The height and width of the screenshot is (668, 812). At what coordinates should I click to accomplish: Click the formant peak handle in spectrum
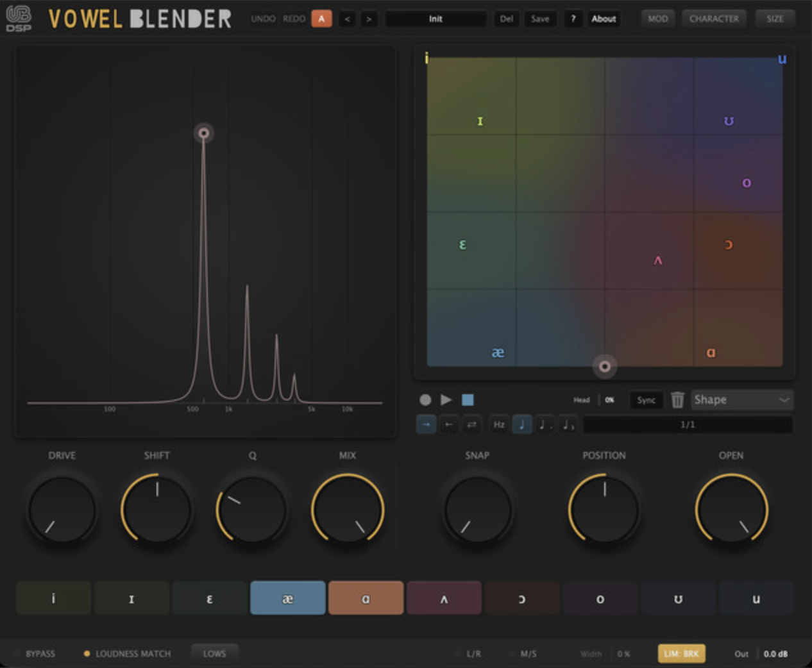click(x=203, y=133)
